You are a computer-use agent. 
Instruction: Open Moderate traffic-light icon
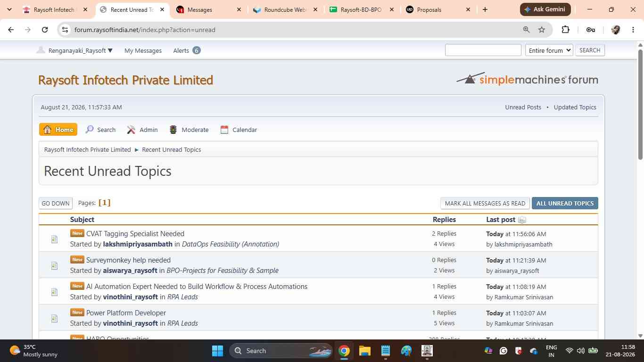point(173,130)
